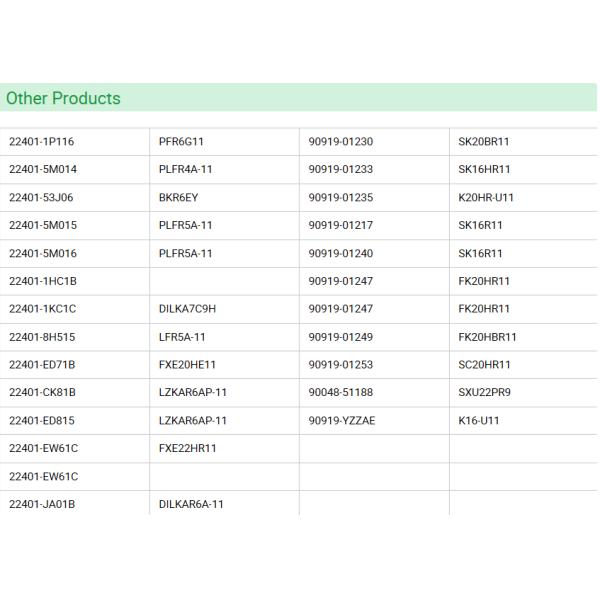Open part number 22401-8H515

tap(42, 337)
